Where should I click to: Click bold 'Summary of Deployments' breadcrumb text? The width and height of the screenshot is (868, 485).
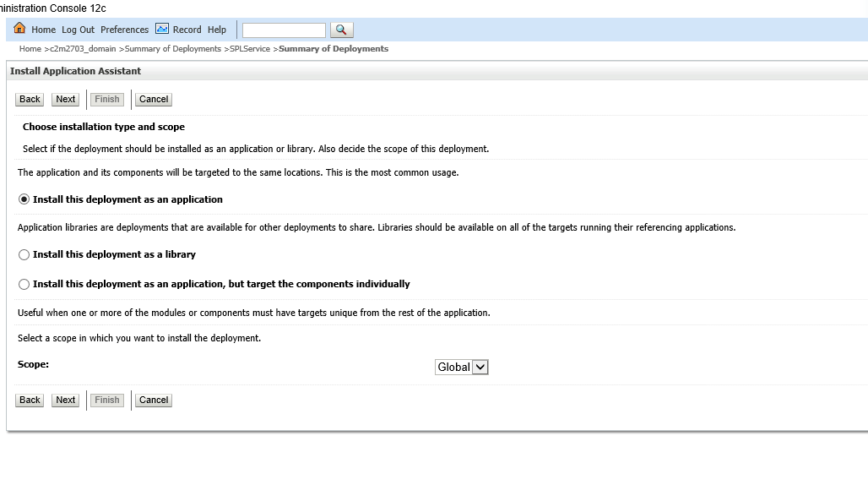pos(334,49)
